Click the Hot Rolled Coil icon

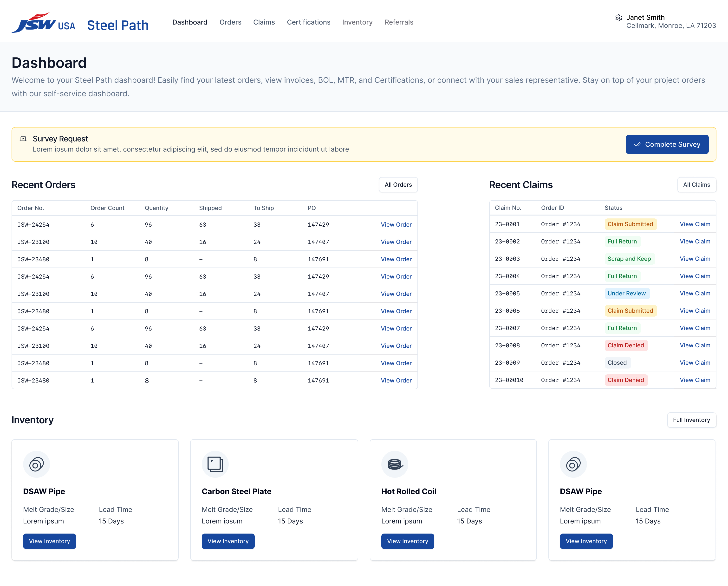[395, 464]
